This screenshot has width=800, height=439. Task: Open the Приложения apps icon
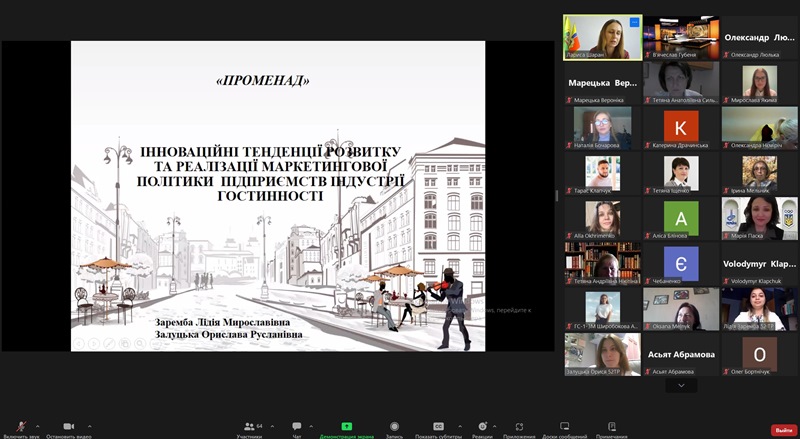tap(519, 427)
